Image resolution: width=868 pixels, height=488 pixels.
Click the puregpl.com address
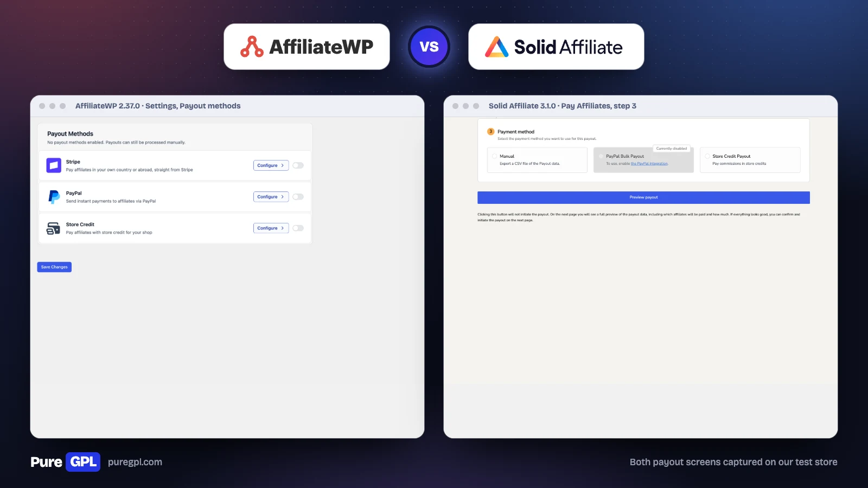point(135,462)
